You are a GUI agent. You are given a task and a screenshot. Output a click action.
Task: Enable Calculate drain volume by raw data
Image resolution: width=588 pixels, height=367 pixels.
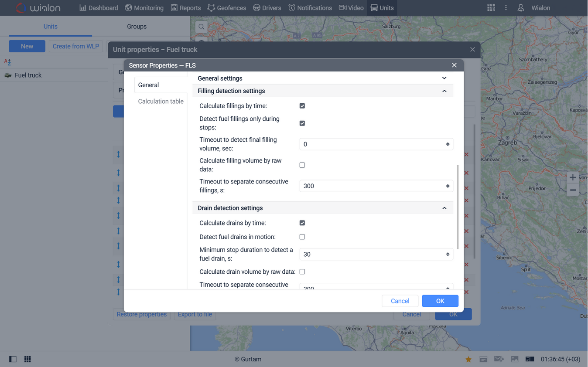(302, 272)
